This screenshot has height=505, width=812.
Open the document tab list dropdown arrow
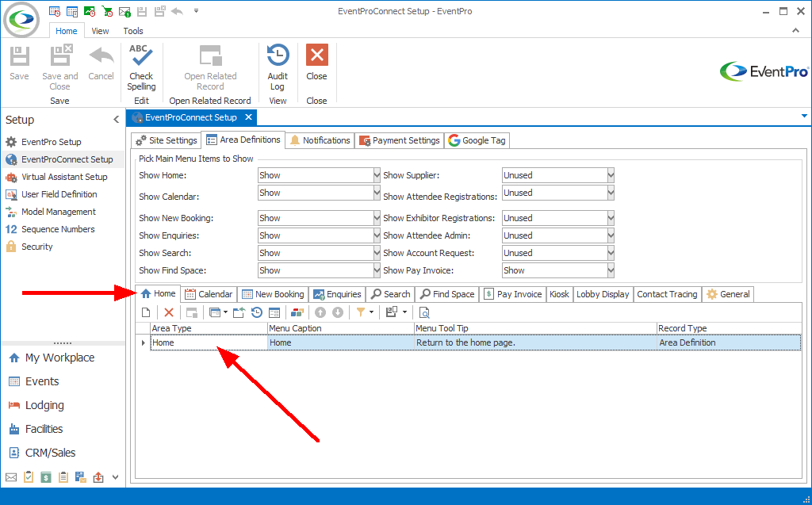pyautogui.click(x=804, y=116)
